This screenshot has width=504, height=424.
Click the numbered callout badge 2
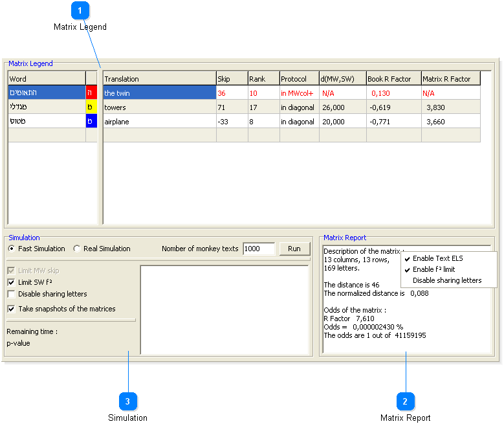click(405, 402)
